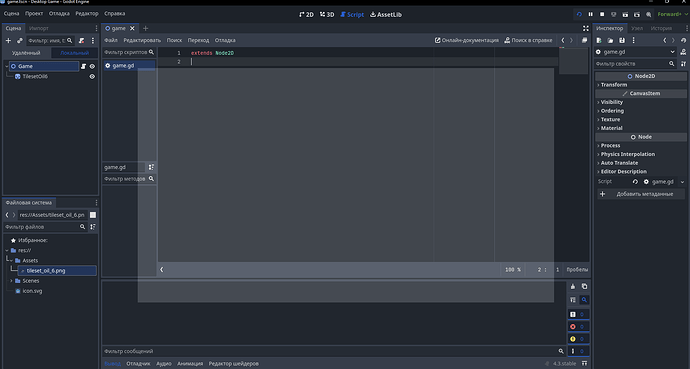The image size is (690, 369).
Task: Clear the output log
Action: (573, 286)
